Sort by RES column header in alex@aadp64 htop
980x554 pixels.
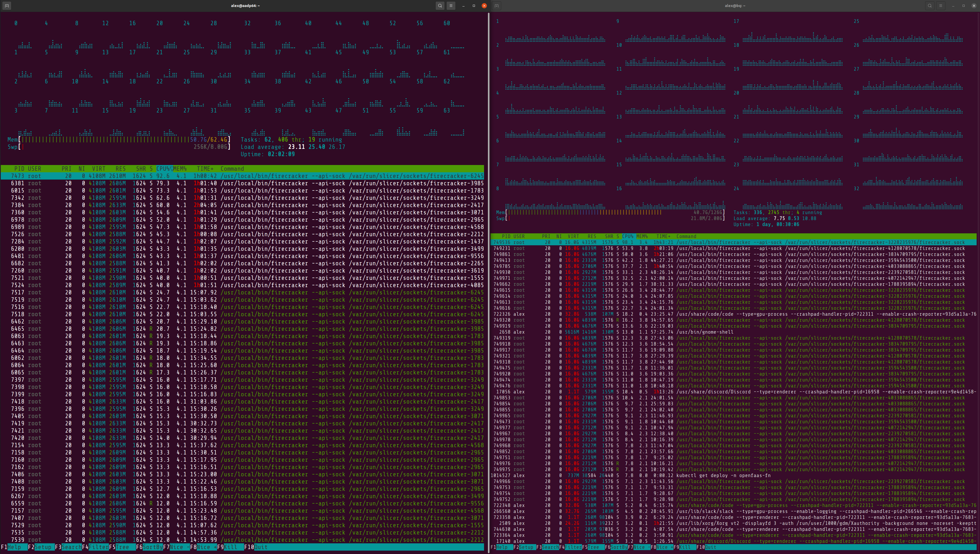coord(121,169)
